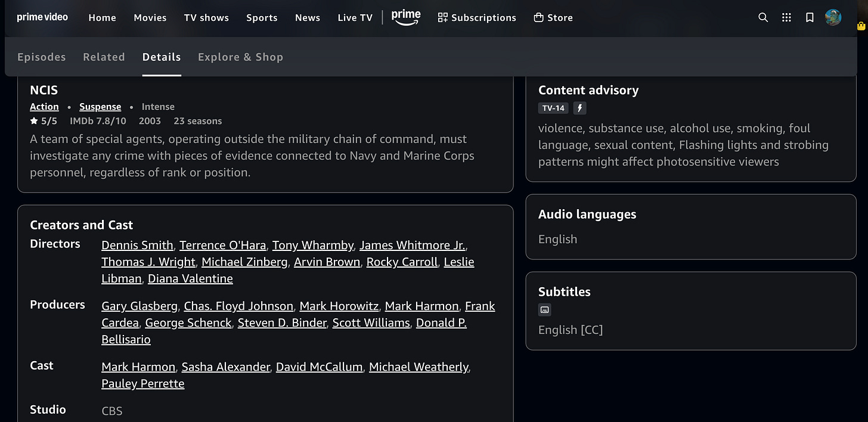Open producer Chas. Floyd Johnson's page

pos(238,306)
